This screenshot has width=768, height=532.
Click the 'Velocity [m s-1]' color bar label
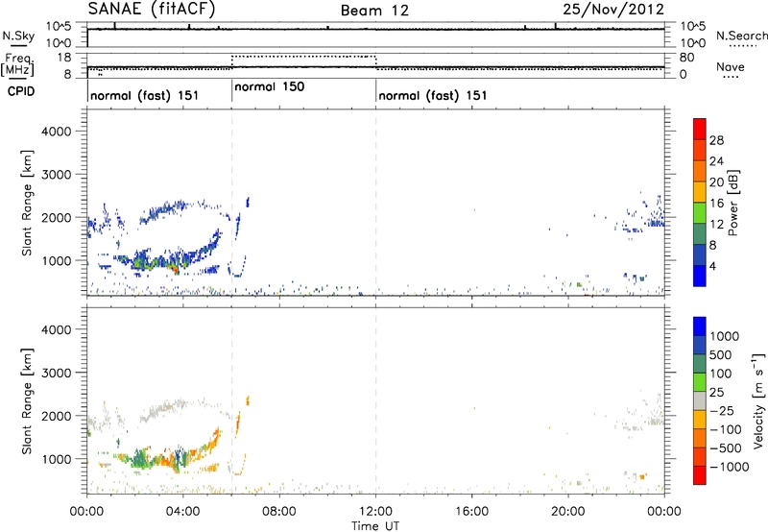click(758, 400)
